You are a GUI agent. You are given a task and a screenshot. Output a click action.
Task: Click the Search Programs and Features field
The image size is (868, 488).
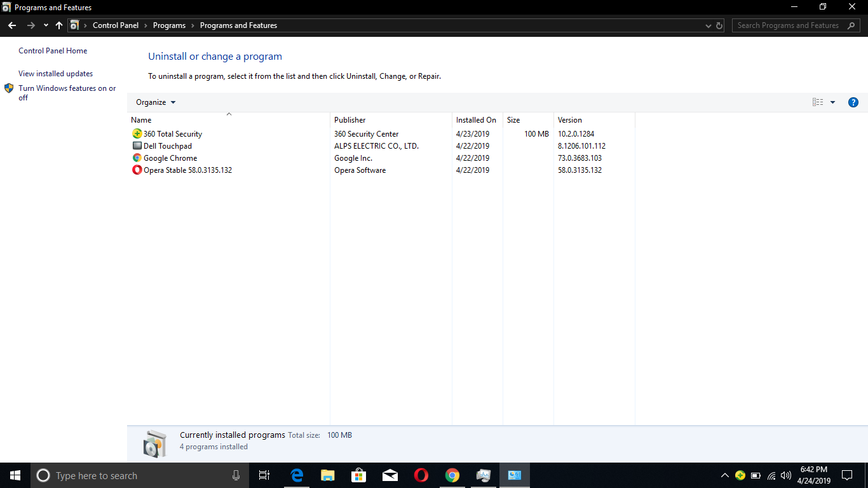coord(796,25)
